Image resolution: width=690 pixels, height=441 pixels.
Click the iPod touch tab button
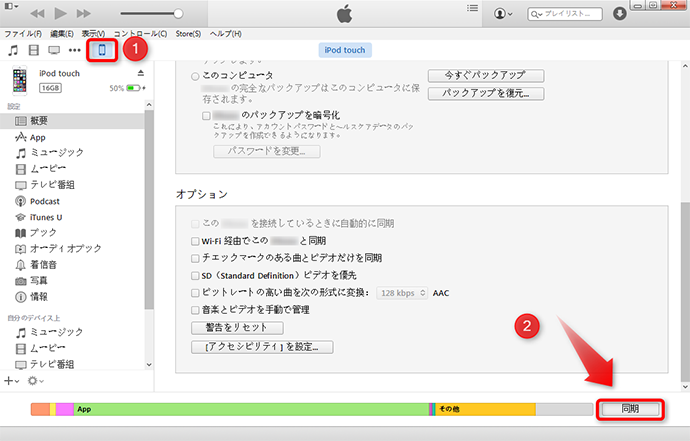tap(345, 50)
